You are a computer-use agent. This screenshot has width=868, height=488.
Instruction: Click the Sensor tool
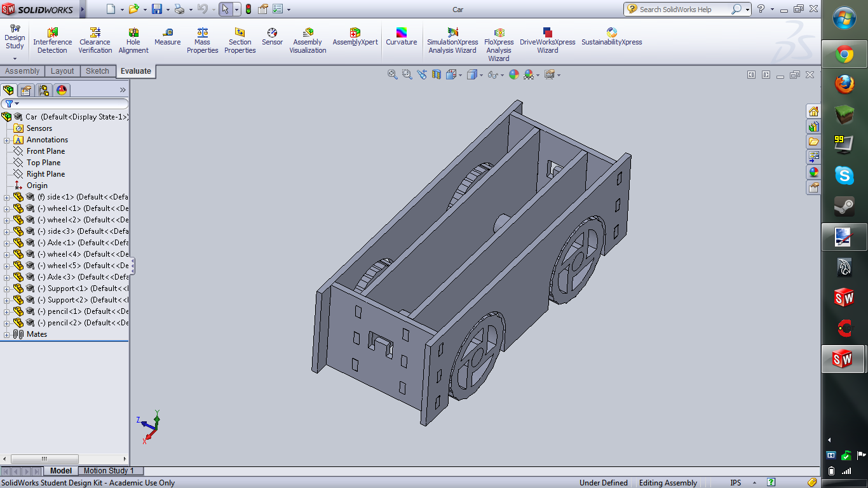272,37
